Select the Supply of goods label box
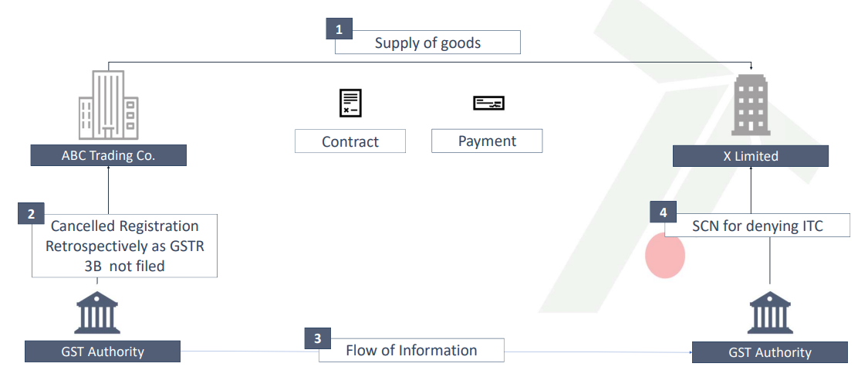The width and height of the screenshot is (868, 377). (x=427, y=42)
